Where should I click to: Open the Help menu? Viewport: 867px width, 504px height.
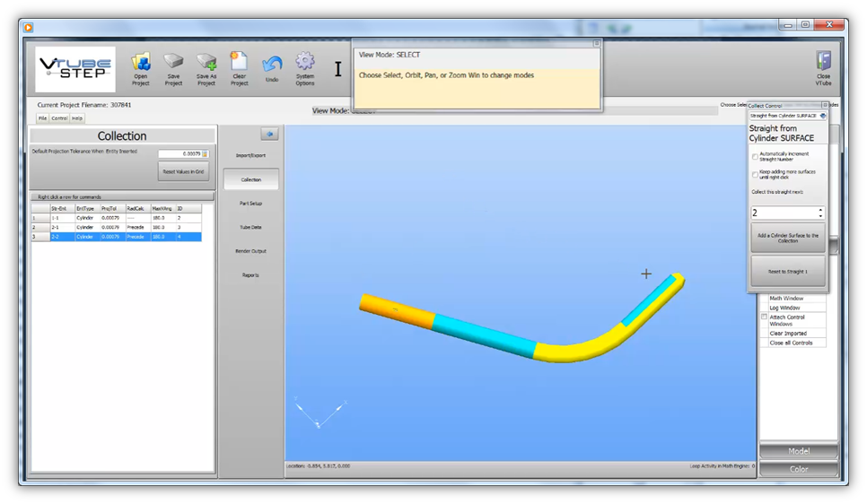click(x=78, y=118)
